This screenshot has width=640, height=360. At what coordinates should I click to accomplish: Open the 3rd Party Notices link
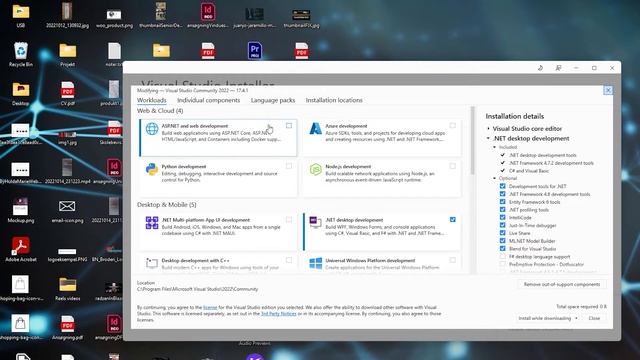(278, 313)
